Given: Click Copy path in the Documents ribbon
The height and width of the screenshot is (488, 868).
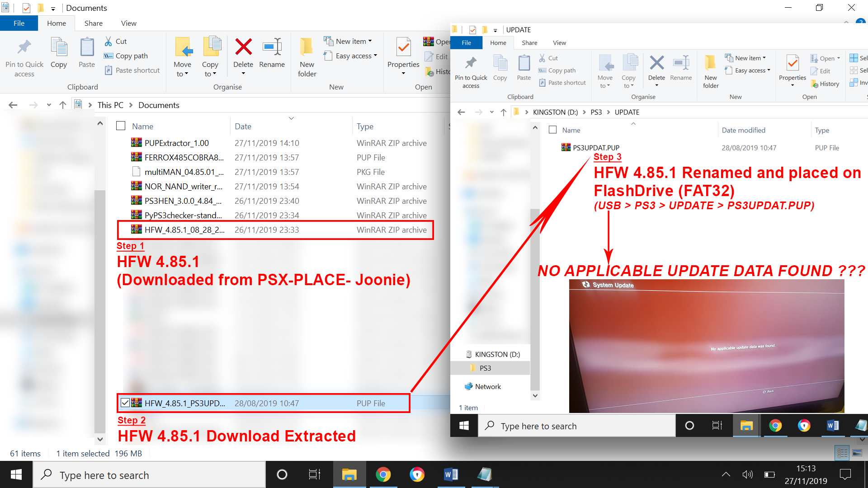Looking at the screenshot, I should click(126, 56).
